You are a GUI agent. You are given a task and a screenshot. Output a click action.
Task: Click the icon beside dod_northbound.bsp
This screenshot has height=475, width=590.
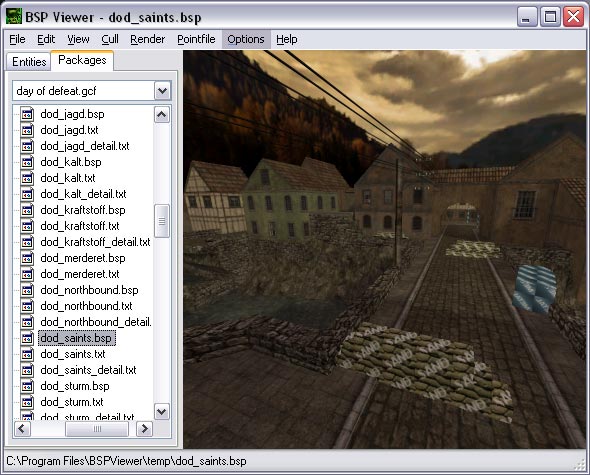pos(27,290)
